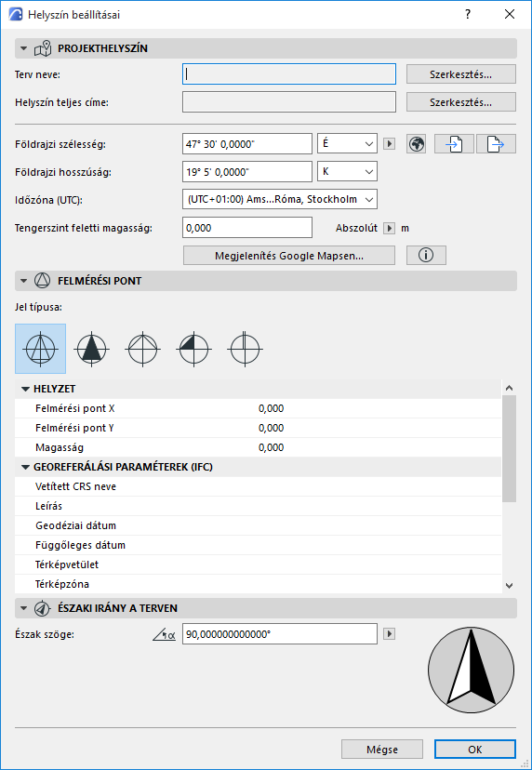Open the longitude hemisphere K dropdown
Screen dimensions: 532x770
347,172
